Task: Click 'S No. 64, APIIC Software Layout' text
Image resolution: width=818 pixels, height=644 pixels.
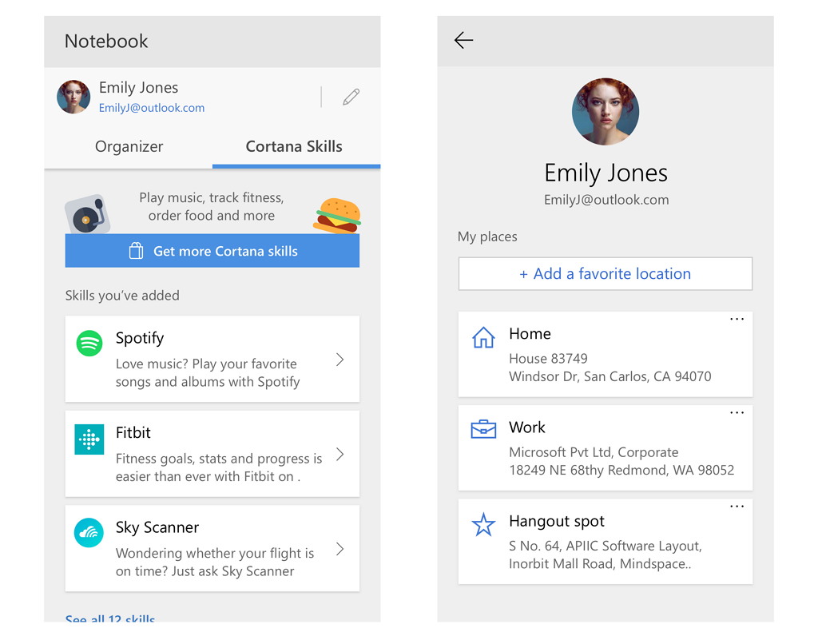Action: [606, 546]
